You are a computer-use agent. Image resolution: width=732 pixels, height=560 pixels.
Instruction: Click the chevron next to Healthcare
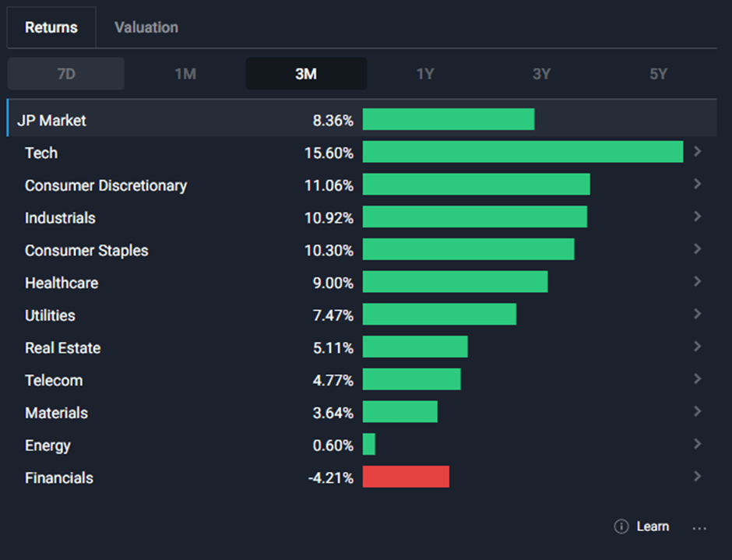tap(698, 282)
